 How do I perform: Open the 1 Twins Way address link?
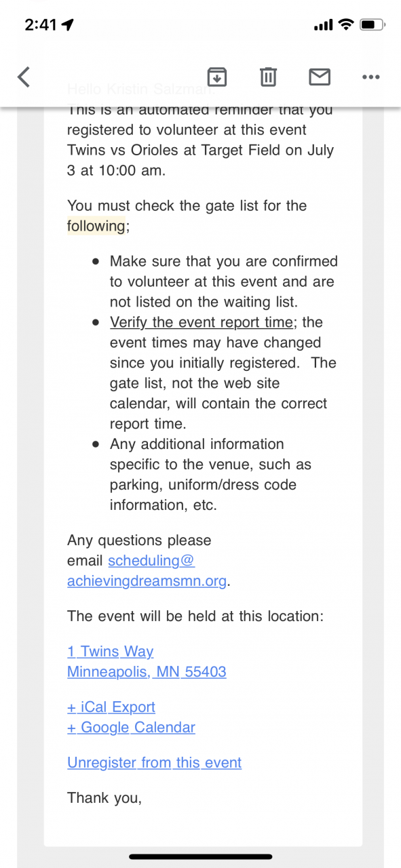[x=111, y=652]
